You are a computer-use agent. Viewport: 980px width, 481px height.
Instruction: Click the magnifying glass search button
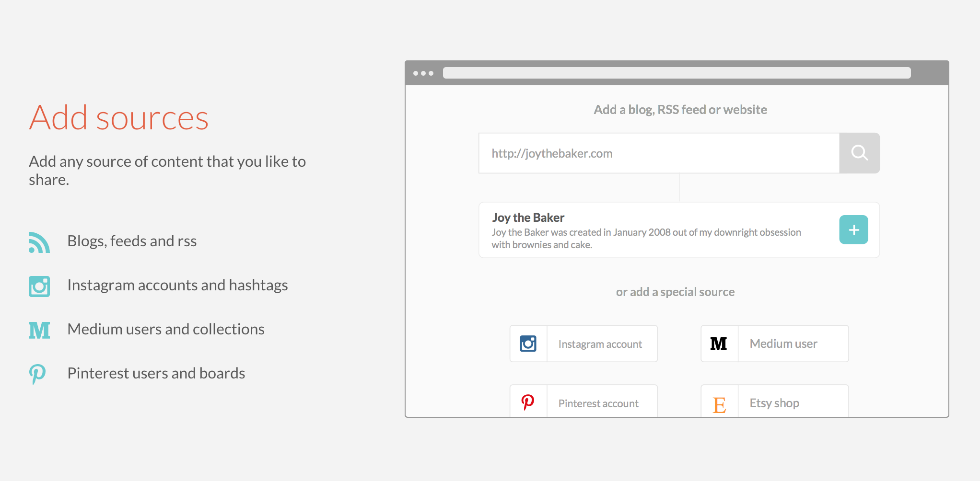[x=859, y=153]
